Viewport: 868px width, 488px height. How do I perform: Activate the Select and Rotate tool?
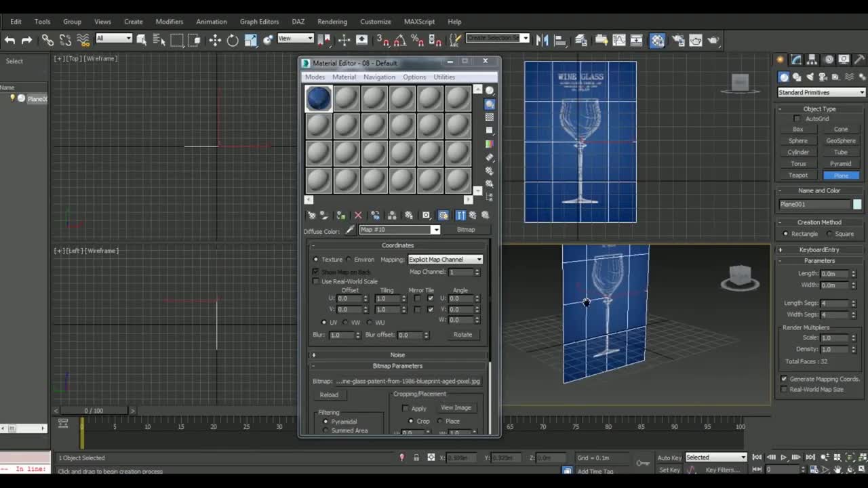point(233,40)
